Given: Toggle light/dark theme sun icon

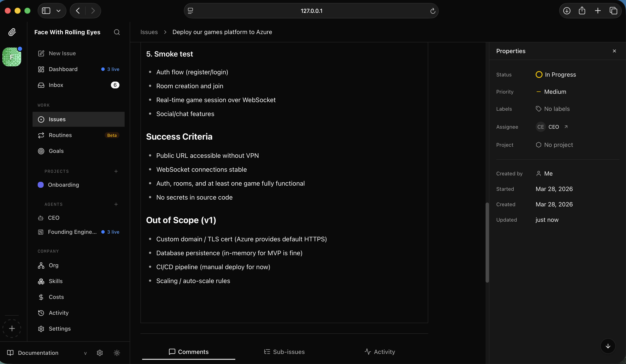Looking at the screenshot, I should pos(117,353).
